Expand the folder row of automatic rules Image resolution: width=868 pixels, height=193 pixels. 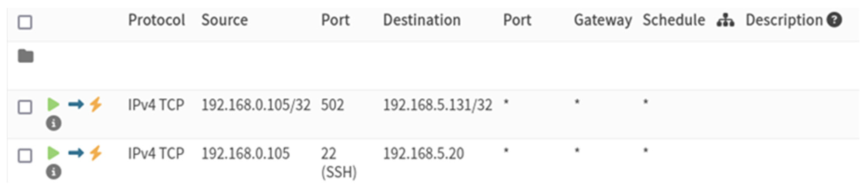(26, 56)
